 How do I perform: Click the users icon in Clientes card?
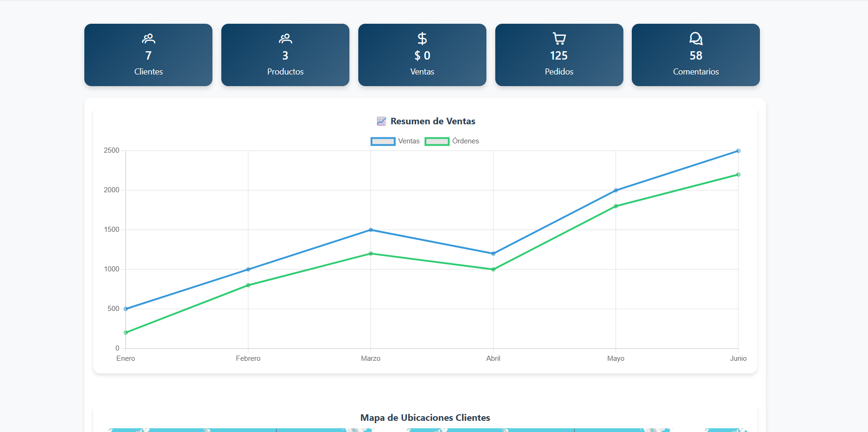coord(148,39)
